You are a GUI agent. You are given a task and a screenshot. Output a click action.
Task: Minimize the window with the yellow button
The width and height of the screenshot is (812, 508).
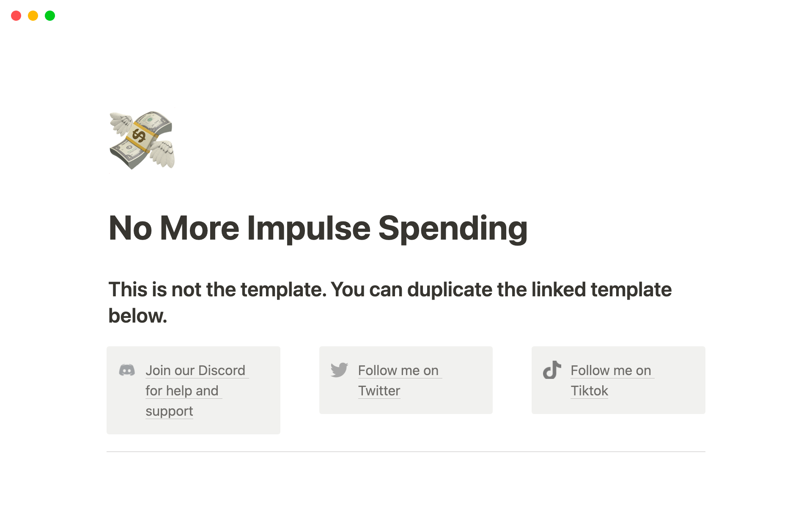click(33, 16)
